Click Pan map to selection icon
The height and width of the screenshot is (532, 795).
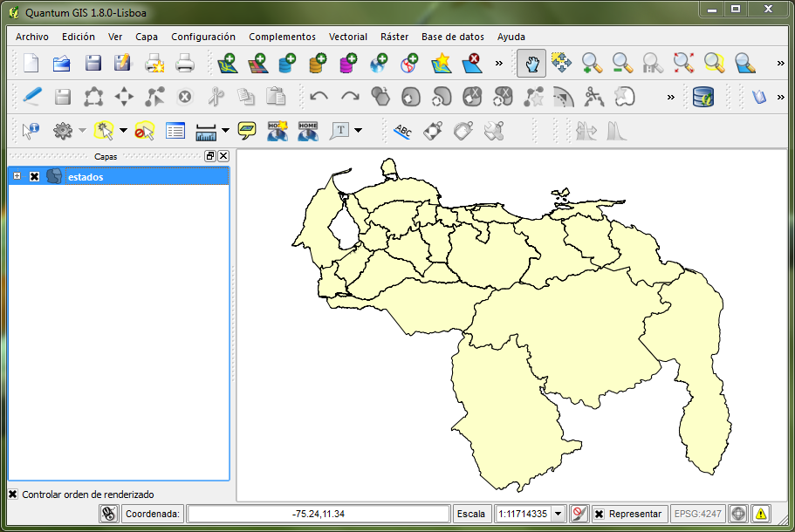point(561,64)
